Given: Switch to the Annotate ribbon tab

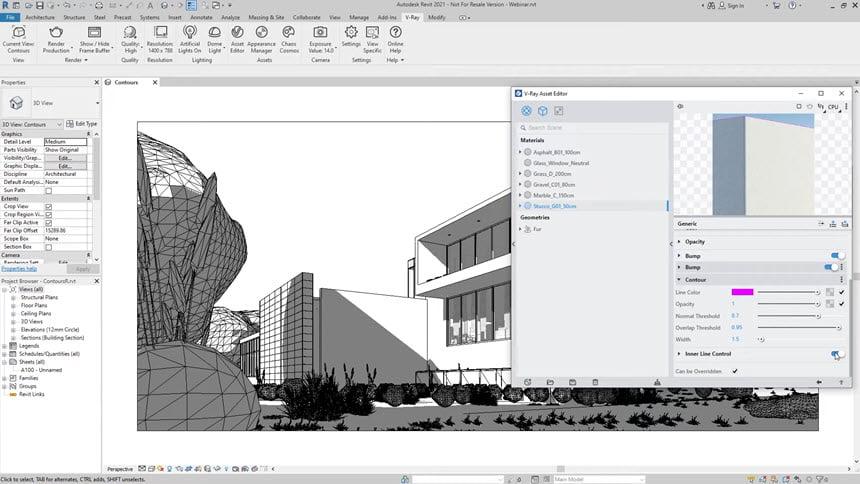Looking at the screenshot, I should (x=201, y=18).
